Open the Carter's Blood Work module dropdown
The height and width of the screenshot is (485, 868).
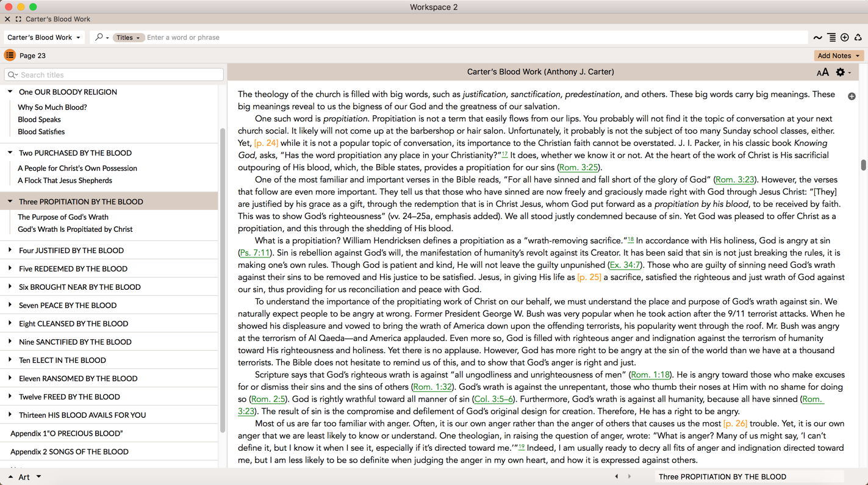[44, 37]
